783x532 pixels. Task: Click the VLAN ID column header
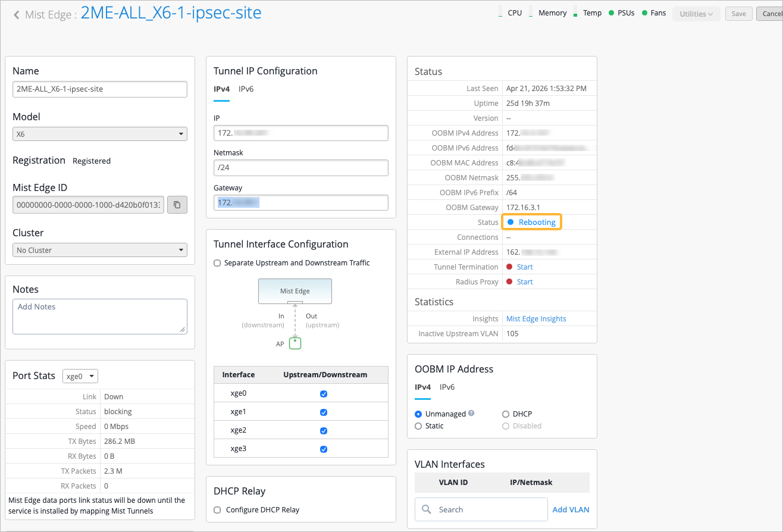tap(453, 482)
